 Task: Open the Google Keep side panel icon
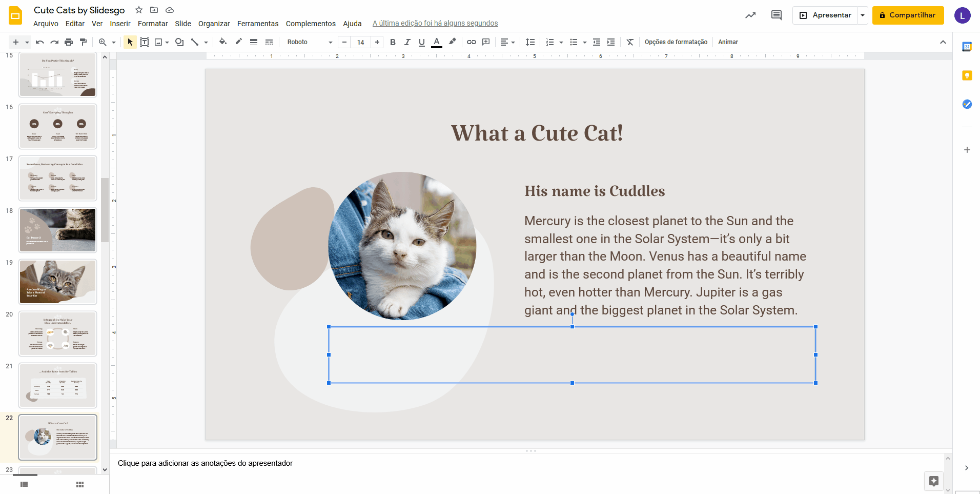pyautogui.click(x=967, y=75)
